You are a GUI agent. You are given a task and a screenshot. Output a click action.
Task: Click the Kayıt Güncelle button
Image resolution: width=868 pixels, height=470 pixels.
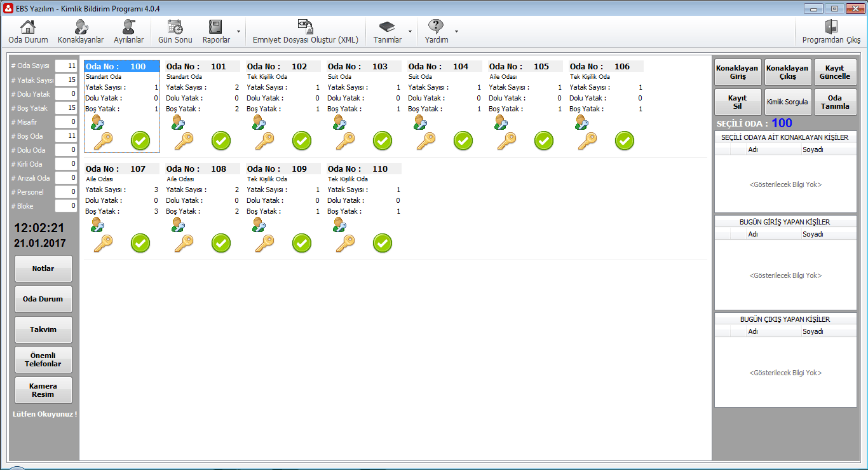(835, 73)
